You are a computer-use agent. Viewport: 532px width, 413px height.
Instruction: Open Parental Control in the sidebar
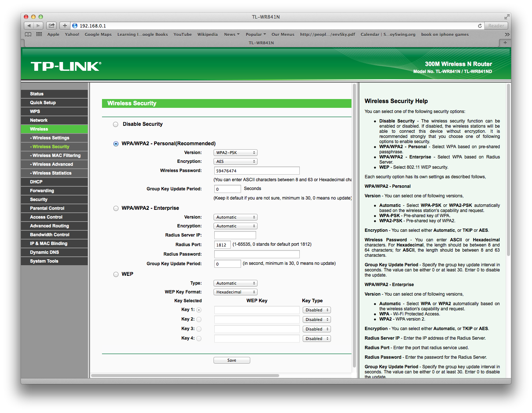pos(54,208)
